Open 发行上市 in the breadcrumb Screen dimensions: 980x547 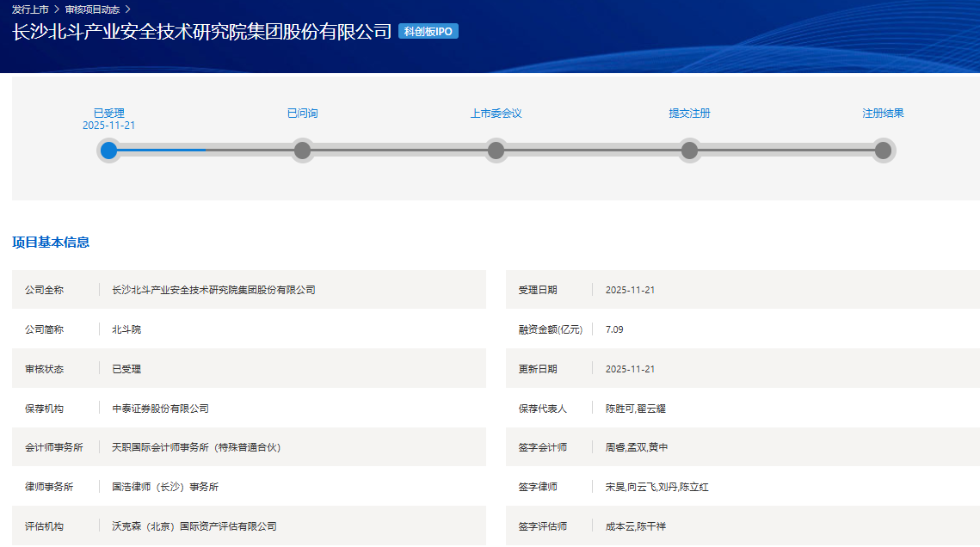tap(30, 9)
